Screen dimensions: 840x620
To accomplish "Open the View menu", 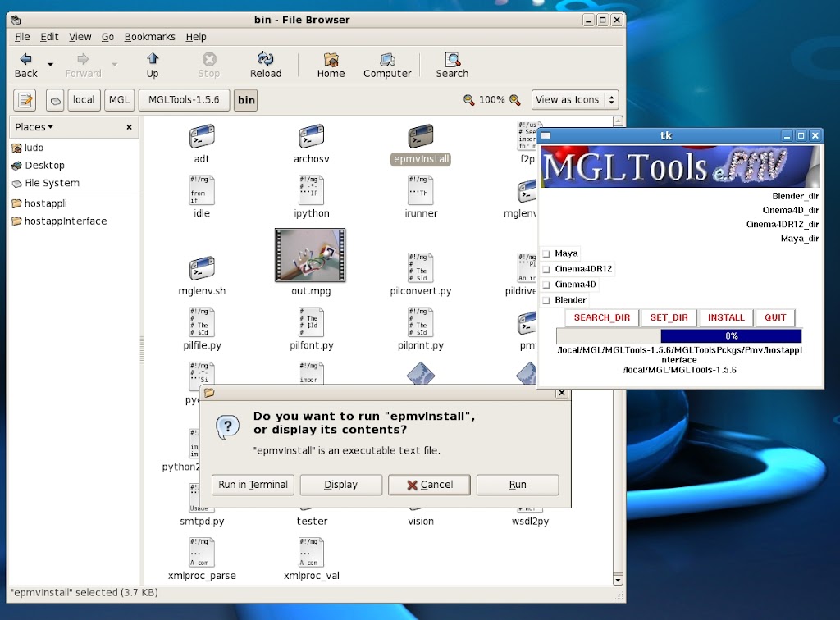I will coord(80,37).
